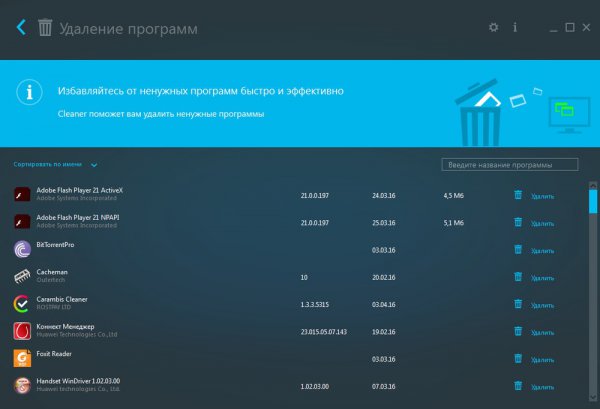This screenshot has width=600, height=409.
Task: Click Удалить for Adobe Flash Player 21 NPAPI
Action: [543, 223]
